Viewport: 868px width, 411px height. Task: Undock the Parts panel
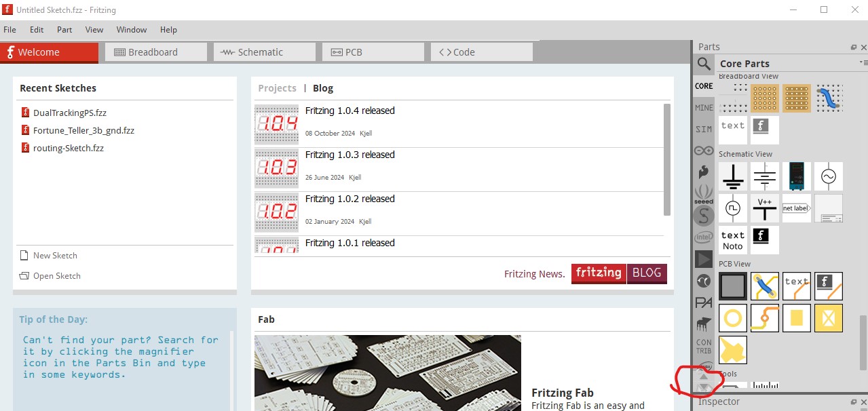tap(854, 47)
